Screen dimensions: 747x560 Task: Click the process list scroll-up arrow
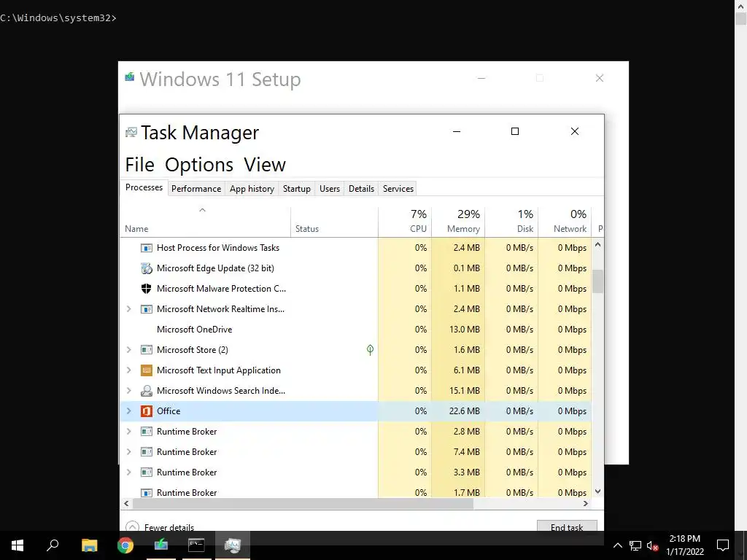click(x=598, y=245)
